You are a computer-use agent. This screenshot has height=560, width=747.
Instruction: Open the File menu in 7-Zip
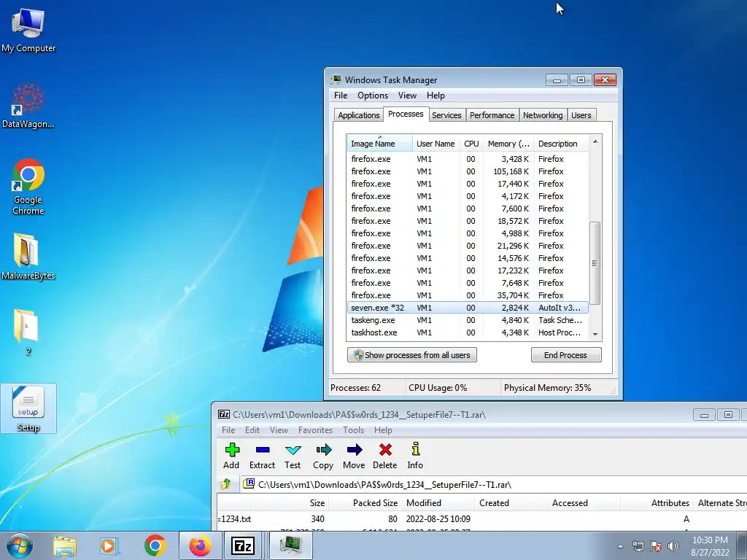228,430
